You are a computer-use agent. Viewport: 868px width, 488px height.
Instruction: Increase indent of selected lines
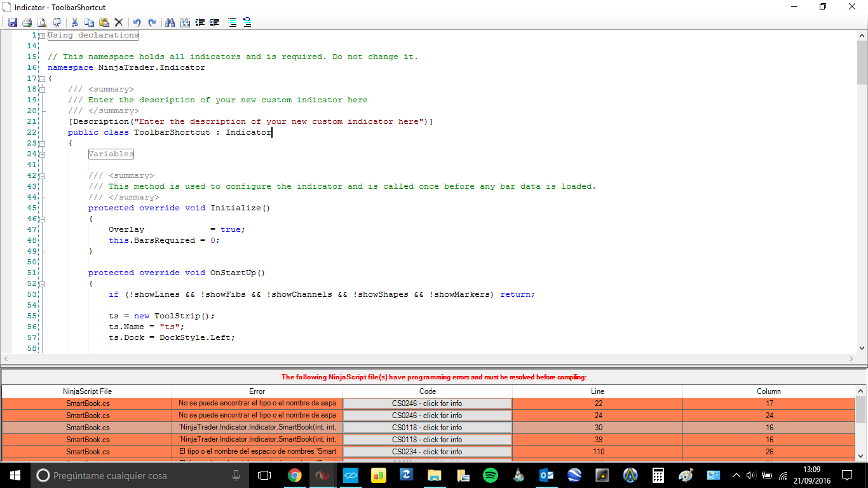[215, 22]
